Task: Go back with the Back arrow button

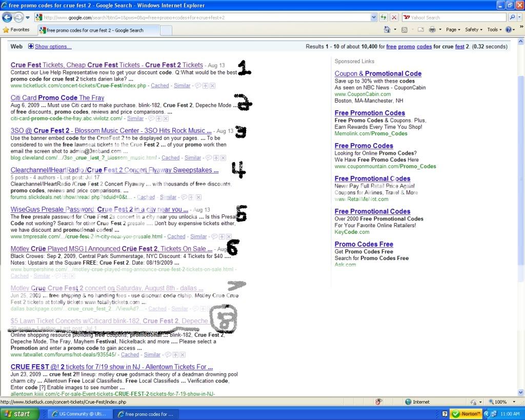Action: [x=7, y=17]
